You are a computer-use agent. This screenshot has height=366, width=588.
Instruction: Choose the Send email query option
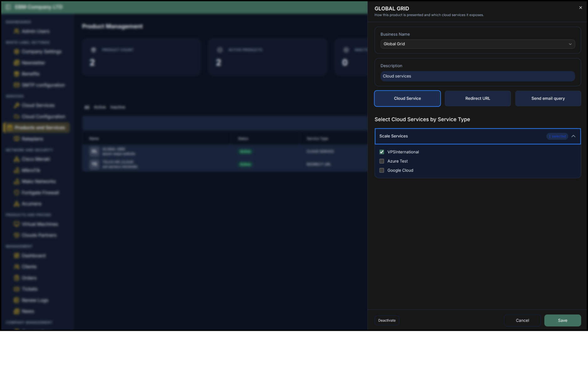click(548, 98)
